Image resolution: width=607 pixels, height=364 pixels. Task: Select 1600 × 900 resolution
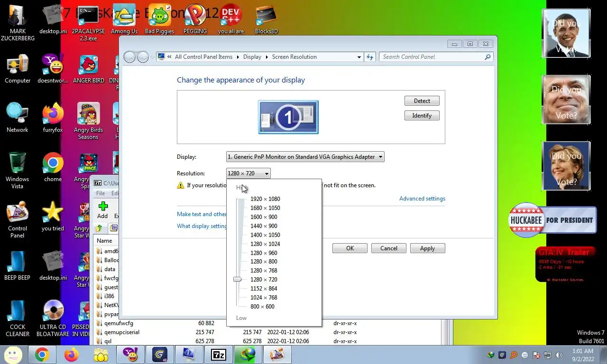point(264,217)
